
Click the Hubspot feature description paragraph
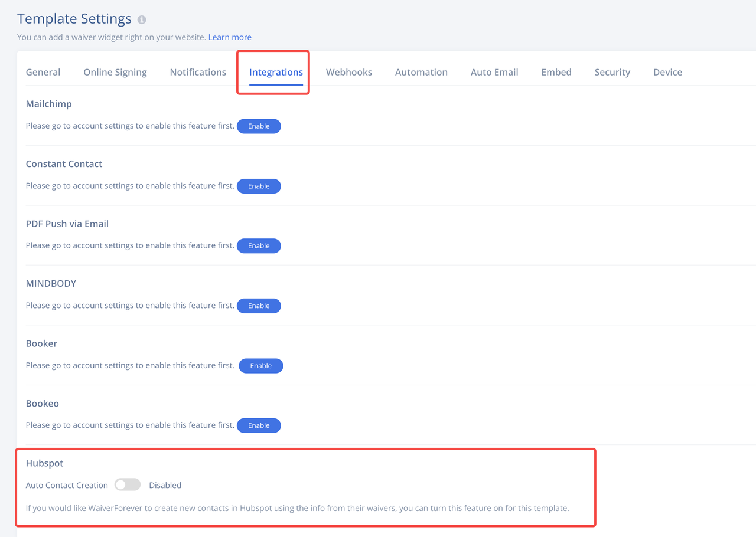point(297,507)
